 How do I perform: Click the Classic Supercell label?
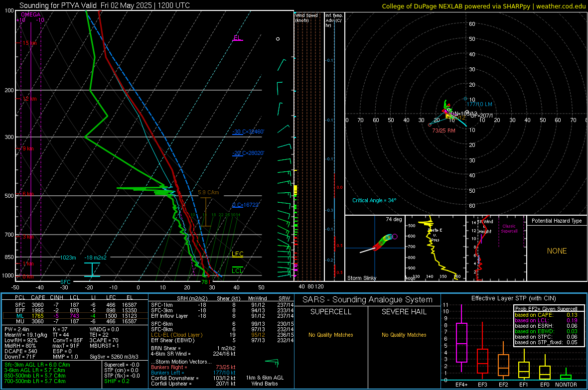coord(509,229)
